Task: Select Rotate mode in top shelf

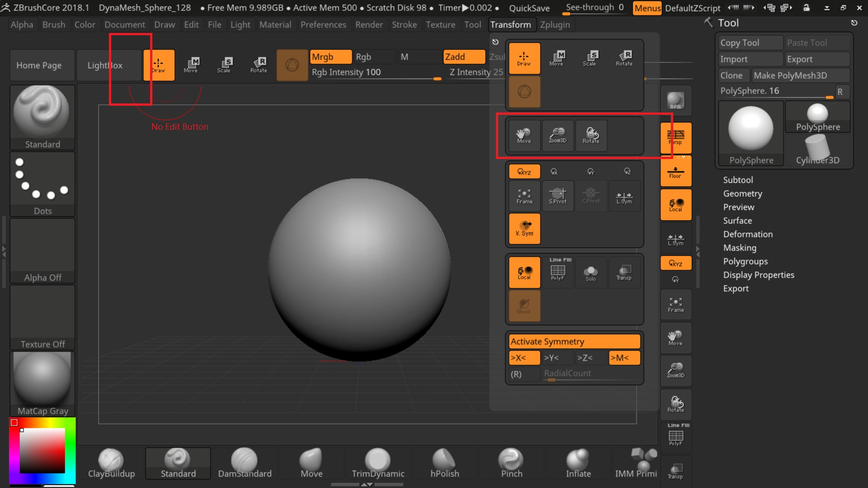Action: tap(259, 65)
